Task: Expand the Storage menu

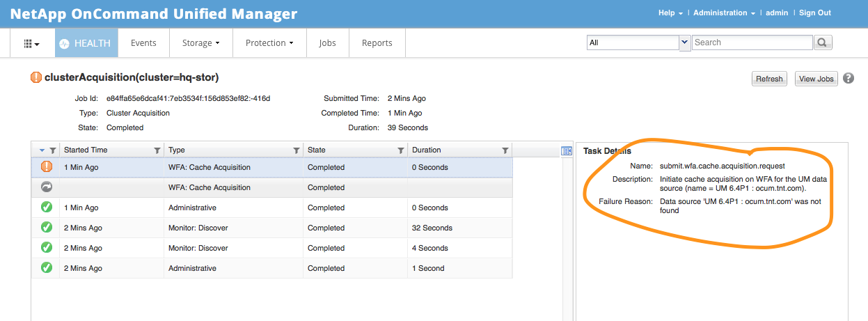Action: tap(200, 43)
